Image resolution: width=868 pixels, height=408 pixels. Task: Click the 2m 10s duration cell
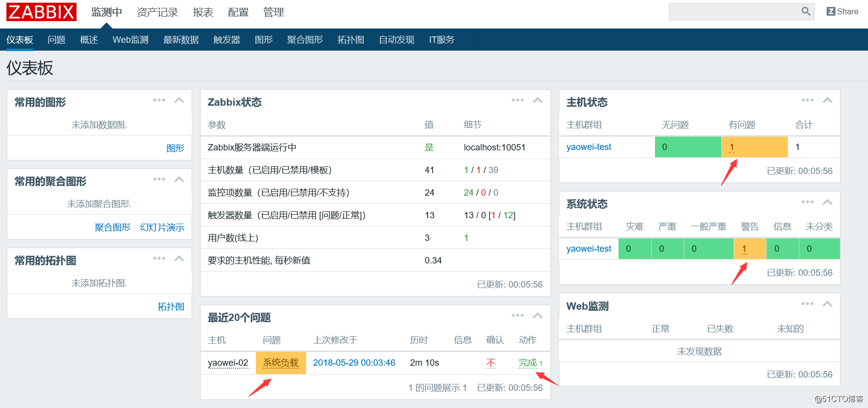click(x=424, y=363)
